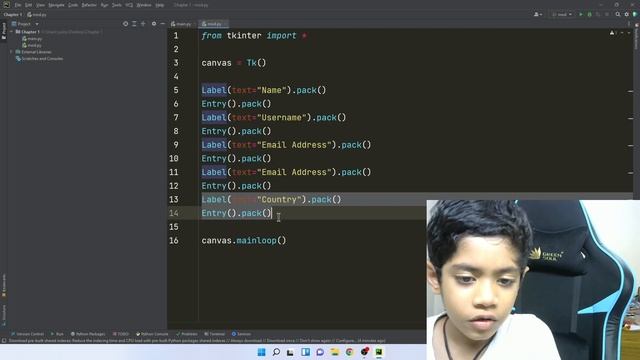Click the status bar tool-window toggle icon
The image size is (640, 360).
(x=4, y=341)
